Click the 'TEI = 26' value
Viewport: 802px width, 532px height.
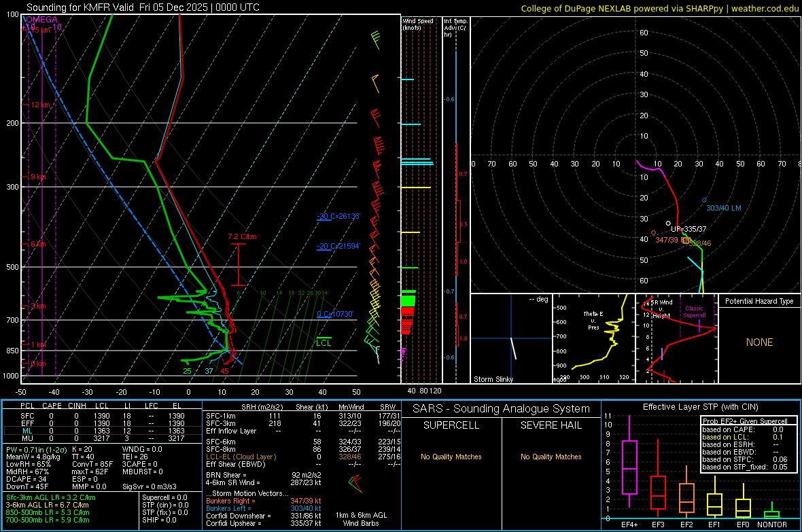(x=135, y=457)
